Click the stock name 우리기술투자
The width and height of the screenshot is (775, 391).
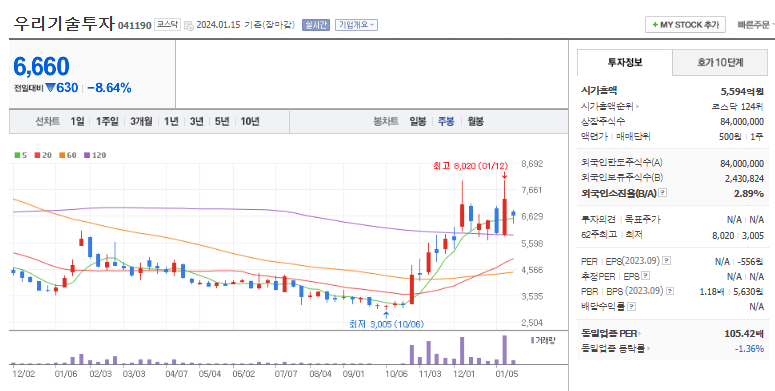pyautogui.click(x=64, y=23)
